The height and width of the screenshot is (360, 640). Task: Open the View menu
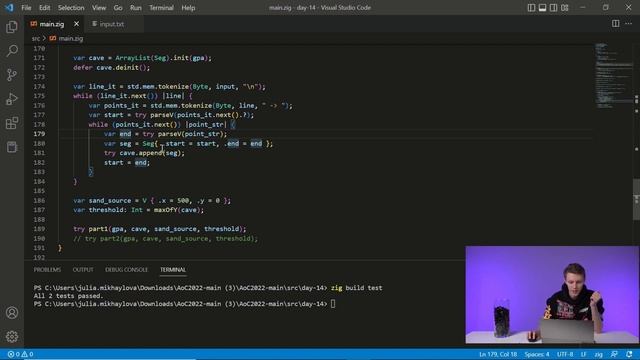point(99,8)
